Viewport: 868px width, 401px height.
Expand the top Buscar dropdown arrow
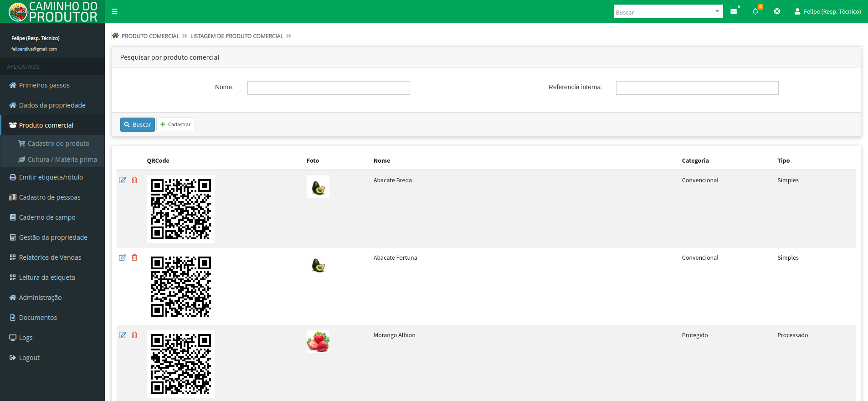[x=717, y=11]
